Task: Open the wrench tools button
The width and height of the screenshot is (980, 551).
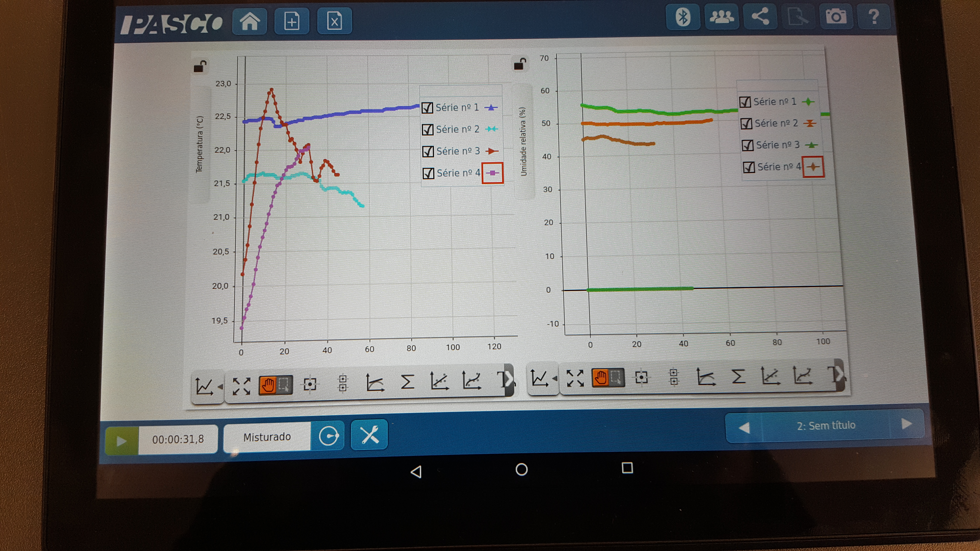Action: click(369, 435)
